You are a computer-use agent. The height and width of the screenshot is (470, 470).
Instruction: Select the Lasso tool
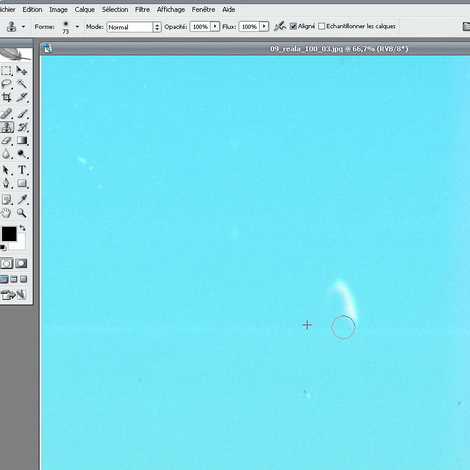click(6, 83)
